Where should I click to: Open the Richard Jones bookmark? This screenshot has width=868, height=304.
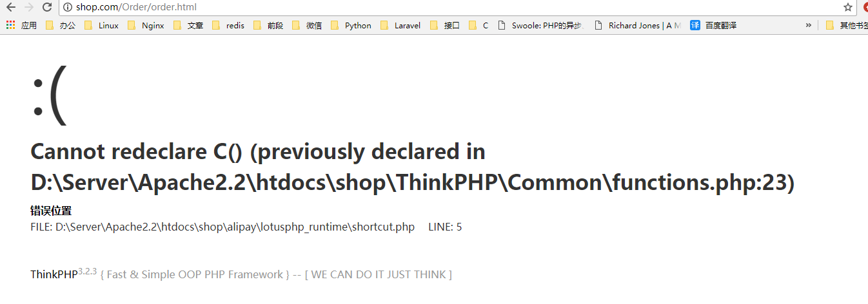[x=637, y=26]
